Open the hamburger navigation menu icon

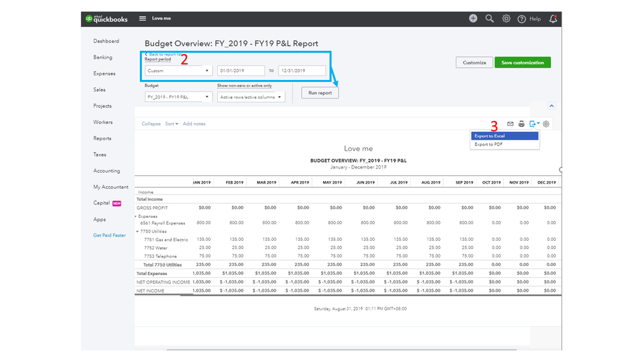click(x=142, y=19)
